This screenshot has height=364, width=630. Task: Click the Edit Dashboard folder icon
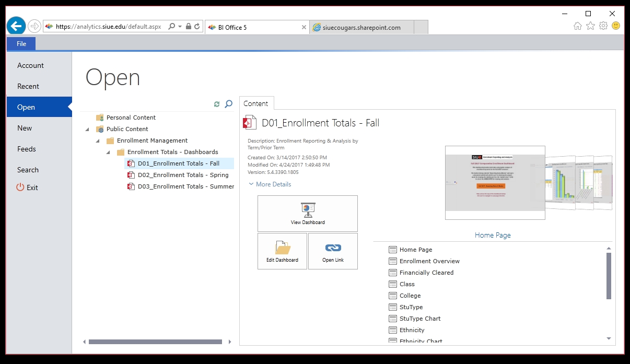click(x=283, y=248)
